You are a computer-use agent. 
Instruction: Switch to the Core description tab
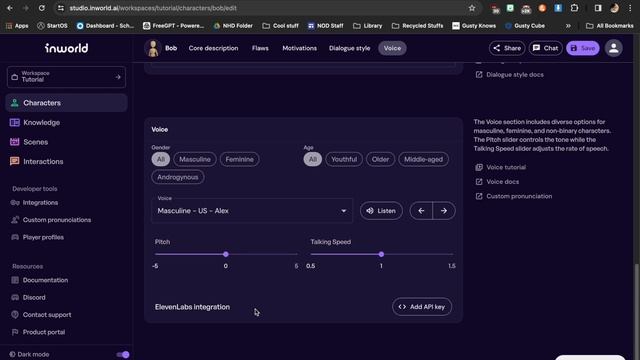[213, 48]
